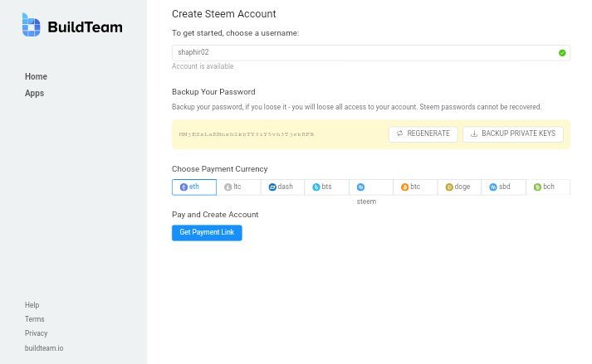
Task: Click the BACKUP PRIVATE KEYS text
Action: [x=518, y=133]
